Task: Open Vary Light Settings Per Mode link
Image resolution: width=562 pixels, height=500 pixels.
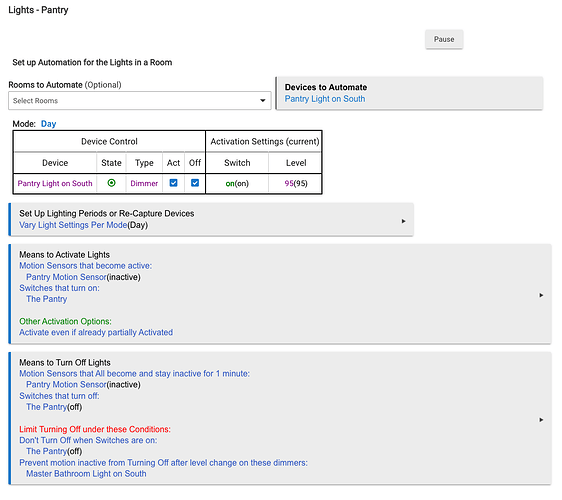Action: pos(73,225)
